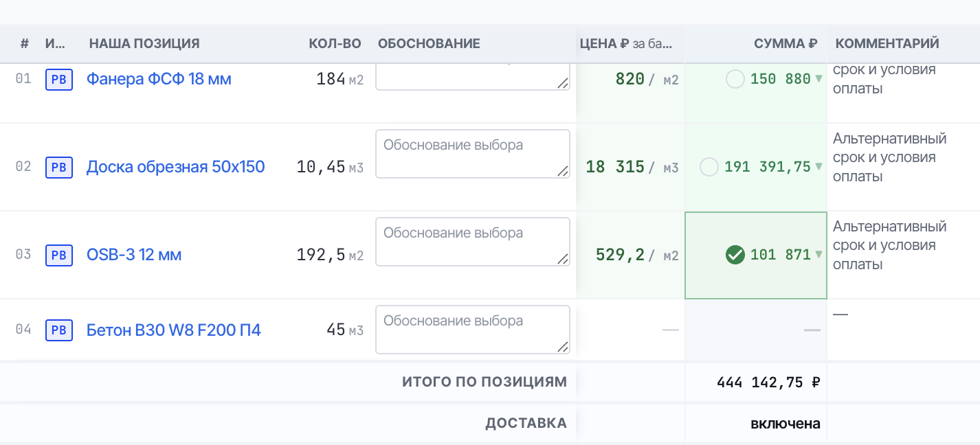Click the PB badge beside Бетон B30 W8 F200 П4
This screenshot has width=980, height=445.
pyautogui.click(x=59, y=330)
